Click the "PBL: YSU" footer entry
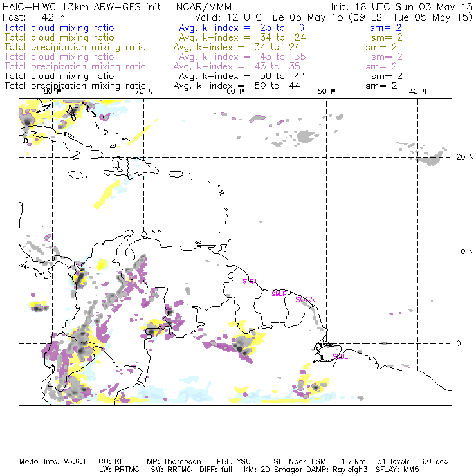Screen dimensions: 476x476 pyautogui.click(x=233, y=462)
